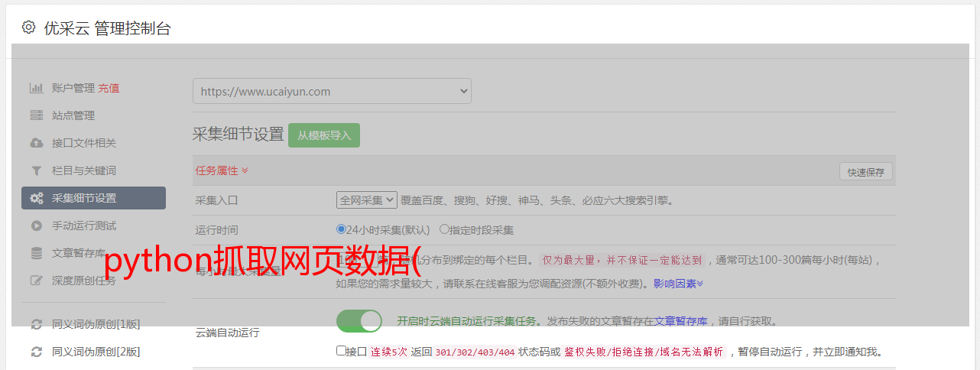The image size is (980, 370).
Task: Open 站点管理 in the sidebar
Action: point(73,115)
